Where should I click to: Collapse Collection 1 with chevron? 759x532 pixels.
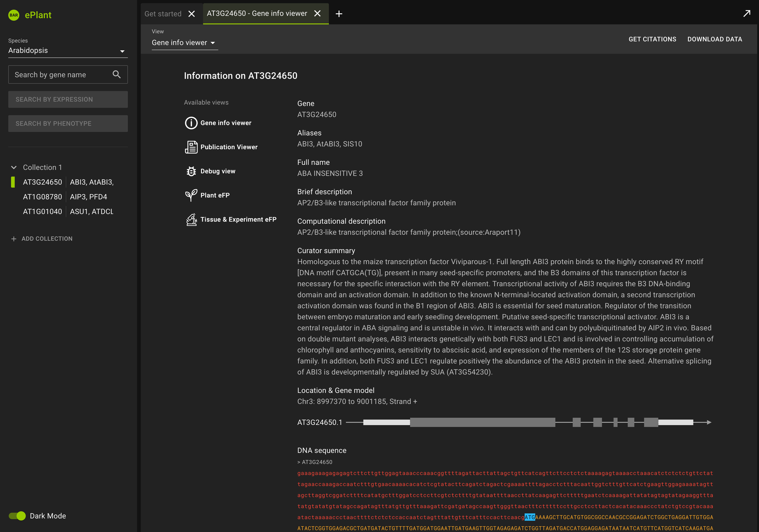click(14, 168)
